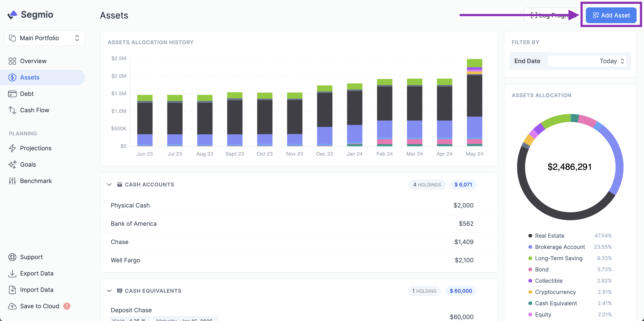This screenshot has height=321, width=644.
Task: Select the Overview menu item
Action: (33, 61)
